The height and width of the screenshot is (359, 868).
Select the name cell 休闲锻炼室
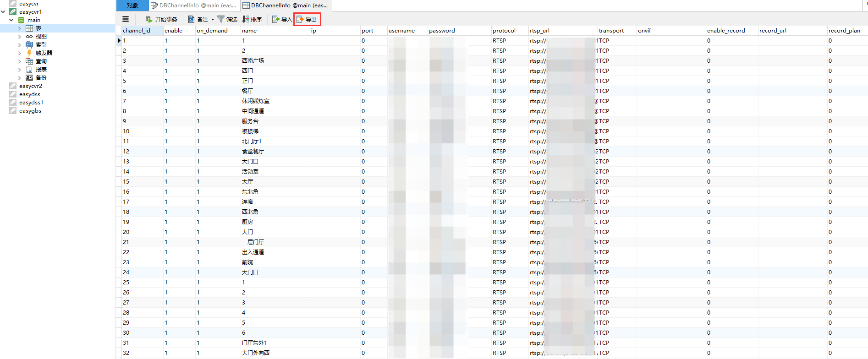click(275, 101)
